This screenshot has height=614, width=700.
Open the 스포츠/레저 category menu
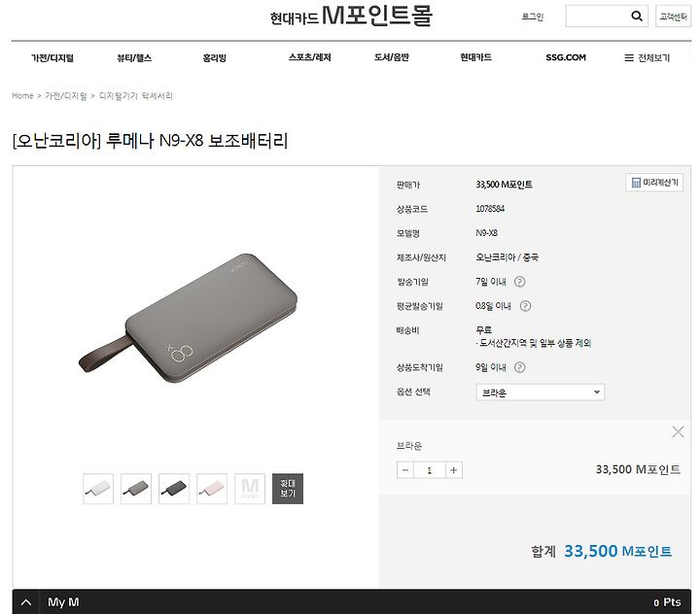point(310,57)
